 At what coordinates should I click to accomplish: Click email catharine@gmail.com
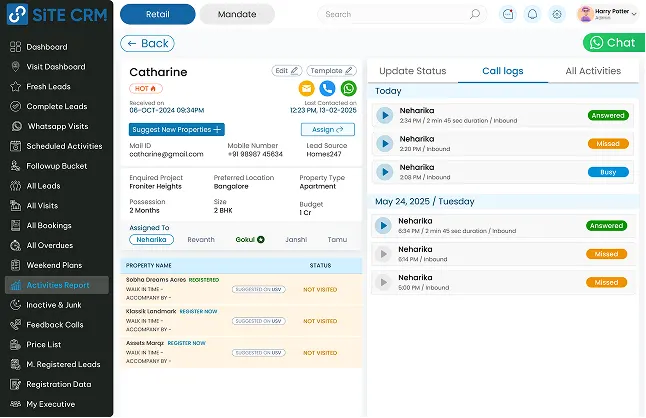[x=166, y=154]
